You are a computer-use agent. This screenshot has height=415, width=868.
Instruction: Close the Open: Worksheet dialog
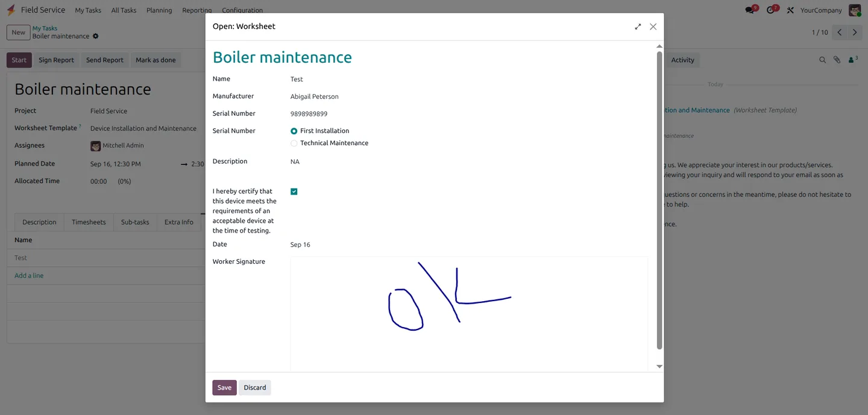click(653, 27)
